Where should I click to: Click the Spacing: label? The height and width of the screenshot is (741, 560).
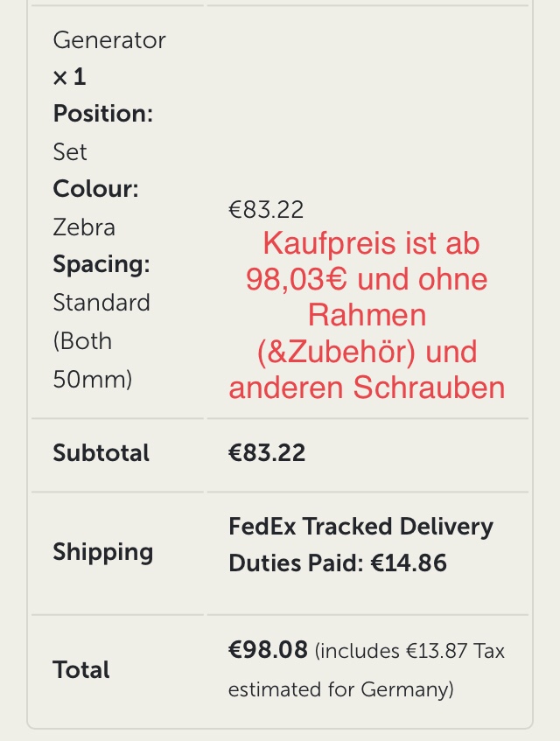point(101,264)
